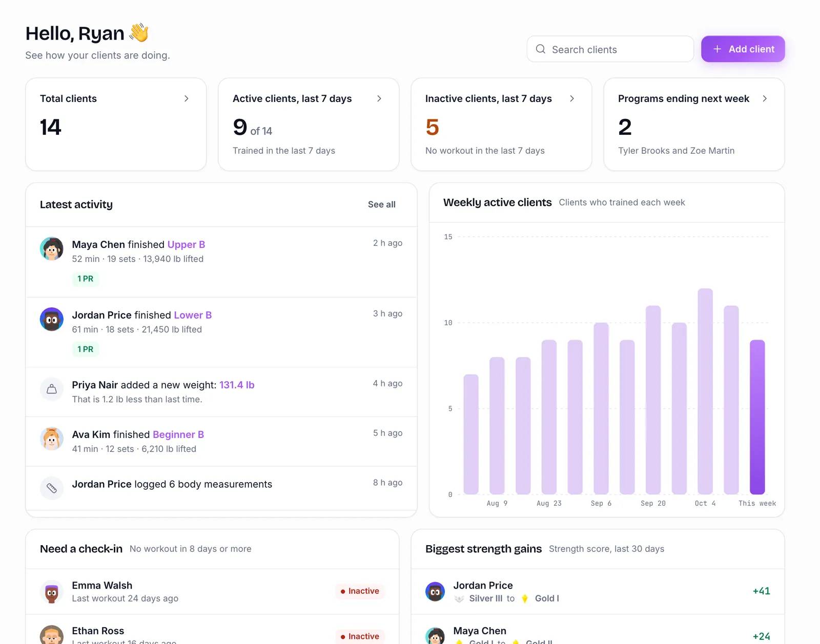Click the 1 PR badge under Maya Chen
The image size is (820, 644).
(86, 279)
